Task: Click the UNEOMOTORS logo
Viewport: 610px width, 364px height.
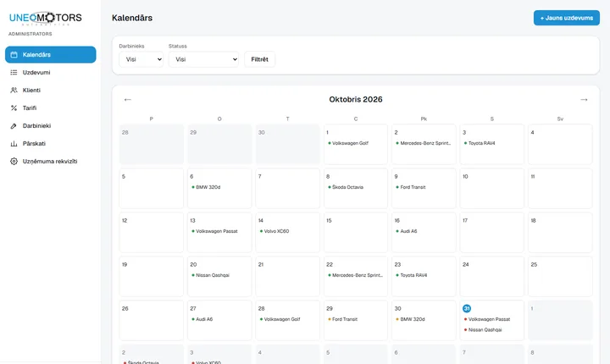Action: click(x=46, y=18)
